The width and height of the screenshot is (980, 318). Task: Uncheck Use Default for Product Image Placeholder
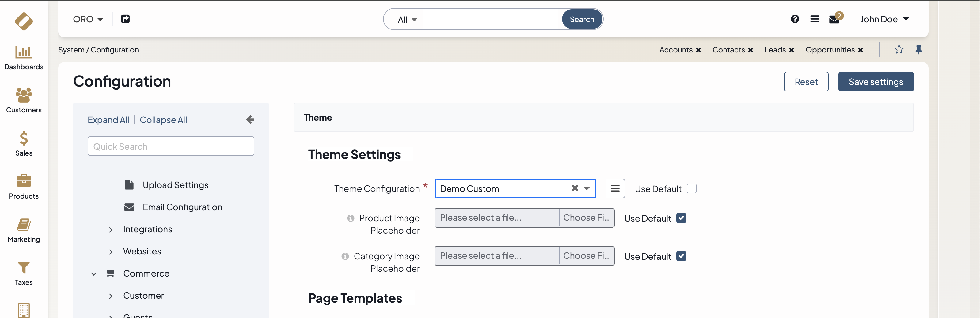681,218
